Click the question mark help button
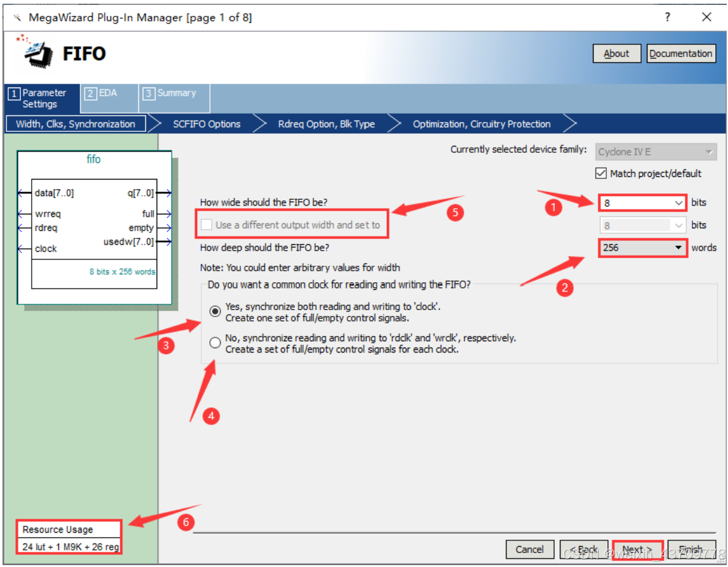The width and height of the screenshot is (728, 567). click(667, 17)
